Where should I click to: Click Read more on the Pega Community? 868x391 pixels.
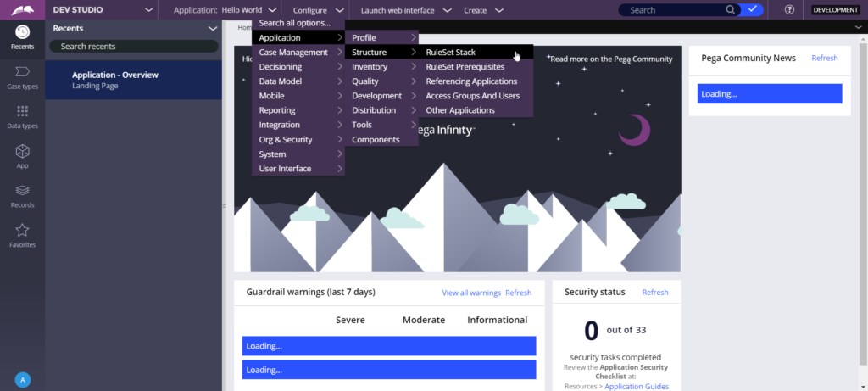(x=611, y=59)
